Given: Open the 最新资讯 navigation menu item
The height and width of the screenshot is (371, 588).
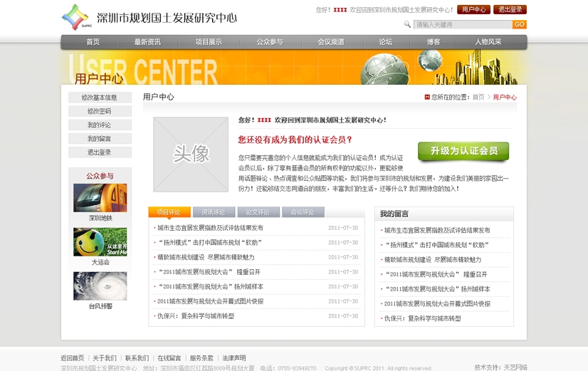Looking at the screenshot, I should [147, 42].
